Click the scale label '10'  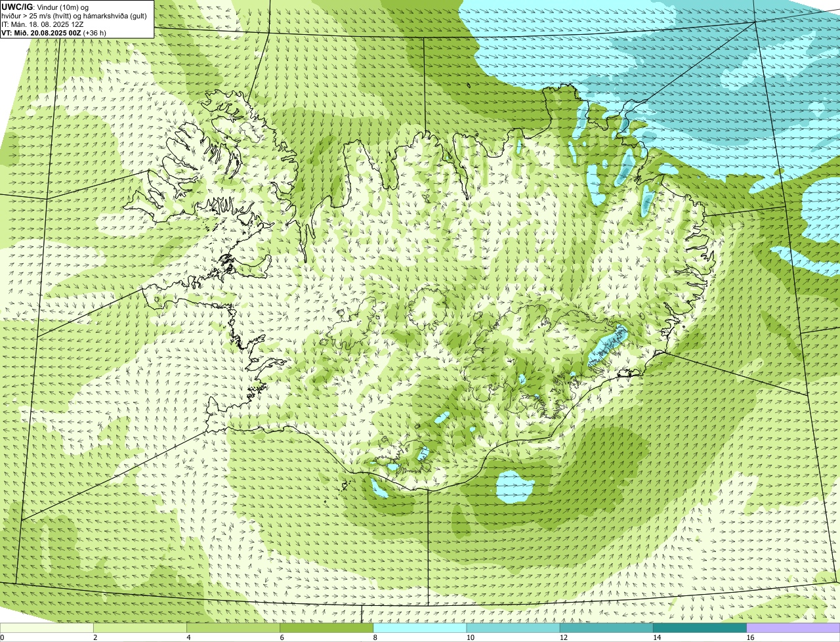470,637
